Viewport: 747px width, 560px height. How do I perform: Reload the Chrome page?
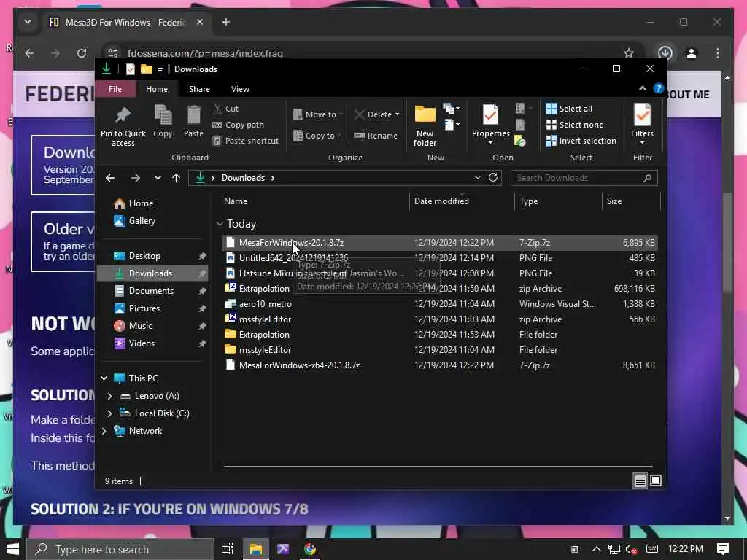coord(82,52)
